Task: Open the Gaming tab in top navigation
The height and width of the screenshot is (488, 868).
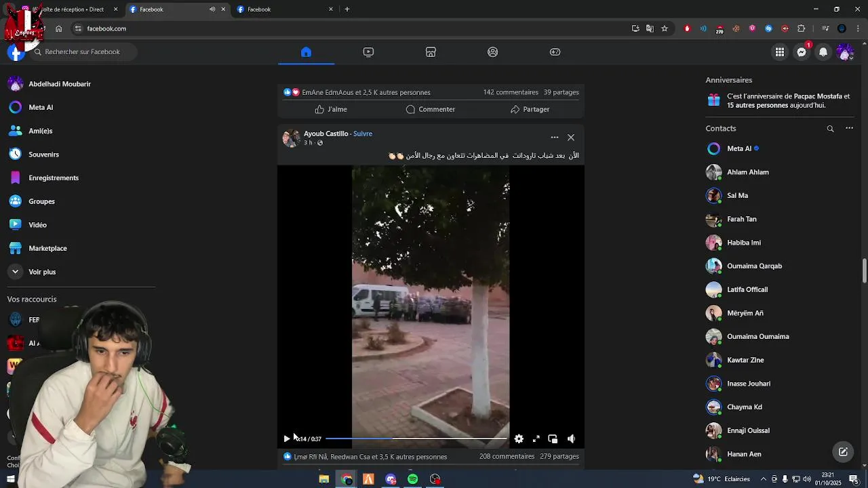Action: coord(555,52)
